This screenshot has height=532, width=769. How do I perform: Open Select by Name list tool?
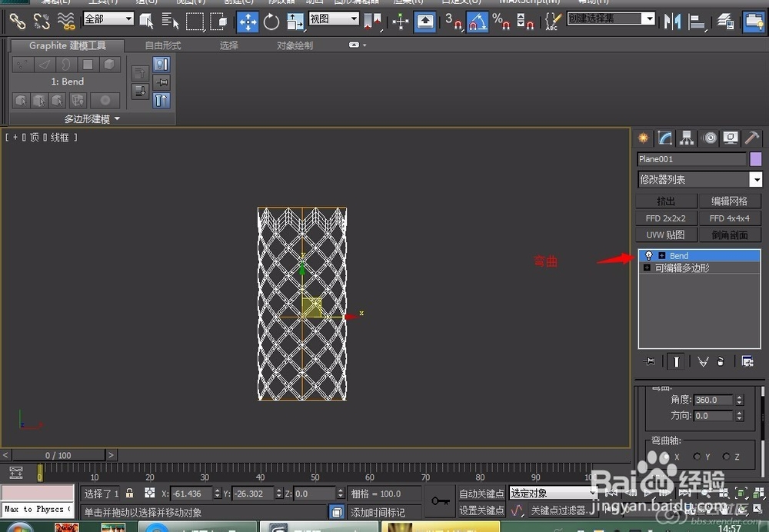tap(170, 21)
